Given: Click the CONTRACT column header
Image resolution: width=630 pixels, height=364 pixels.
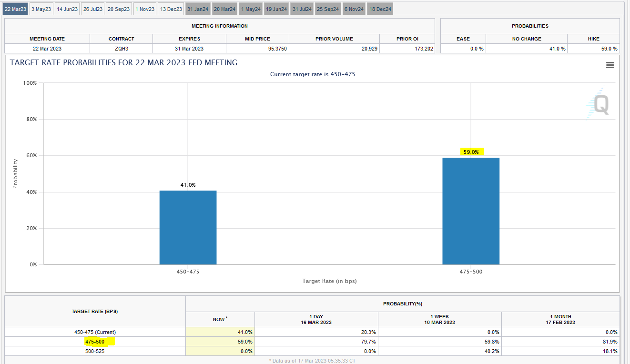Looking at the screenshot, I should pyautogui.click(x=122, y=39).
